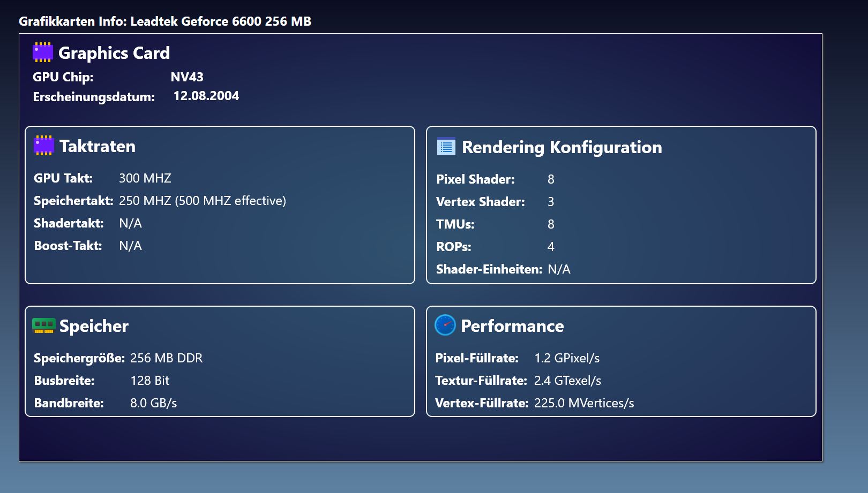
Task: Click the Pixel-Füllrate label
Action: (x=477, y=358)
